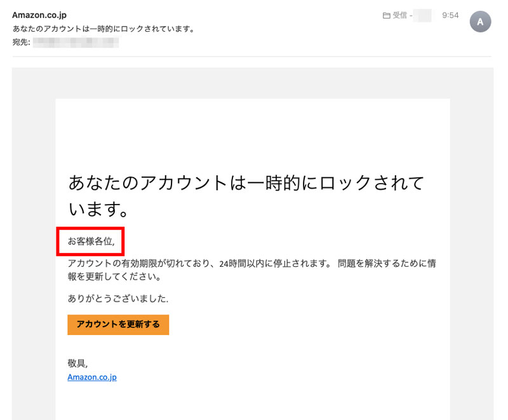Open the Amazon.co.jp link under 敬具
The height and width of the screenshot is (420, 508).
point(92,377)
